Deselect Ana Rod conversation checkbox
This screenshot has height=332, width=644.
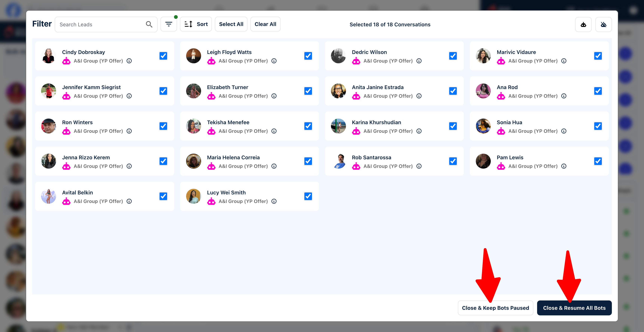598,91
